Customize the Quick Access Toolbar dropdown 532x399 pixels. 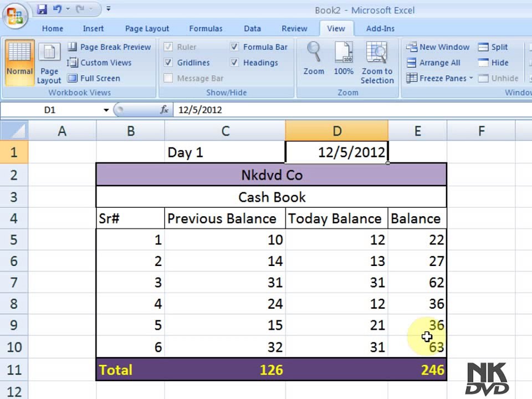pos(108,9)
